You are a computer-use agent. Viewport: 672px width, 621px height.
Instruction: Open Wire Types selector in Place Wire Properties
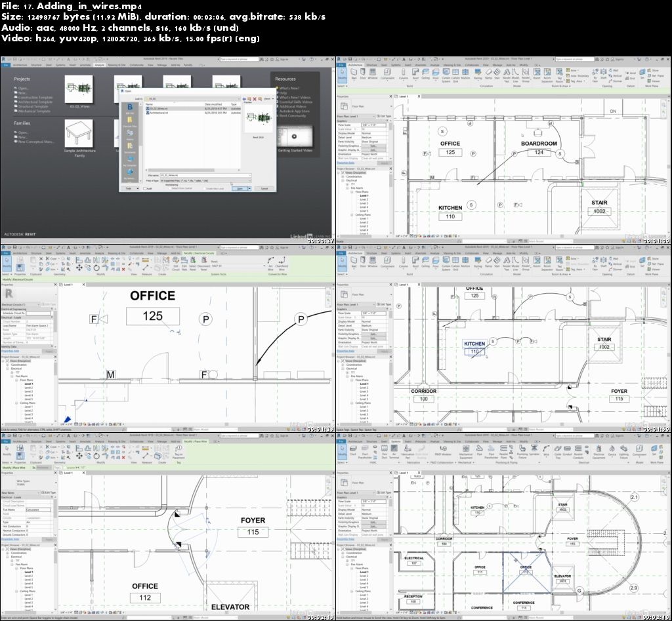(28, 483)
